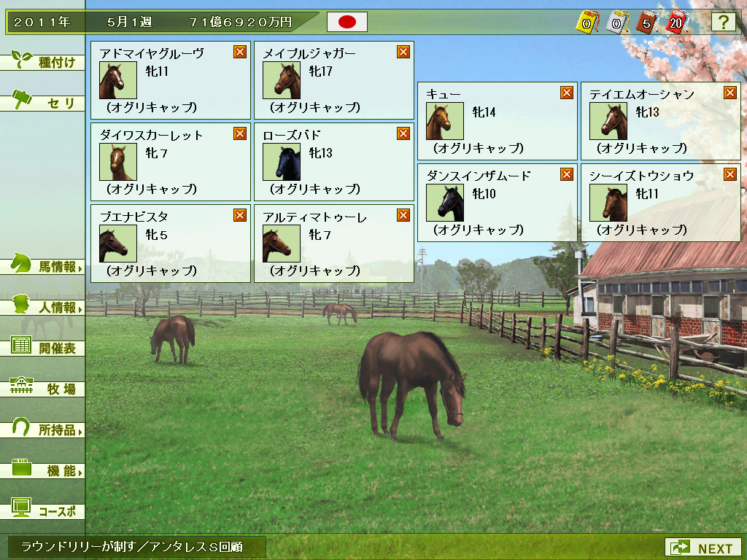747x560 pixels.
Task: Click the name メイプルジャガー
Action: [x=309, y=53]
